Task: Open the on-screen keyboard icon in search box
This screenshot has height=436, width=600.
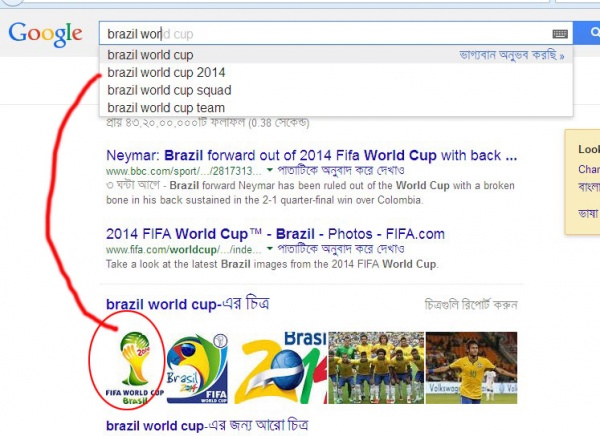Action: pyautogui.click(x=560, y=34)
